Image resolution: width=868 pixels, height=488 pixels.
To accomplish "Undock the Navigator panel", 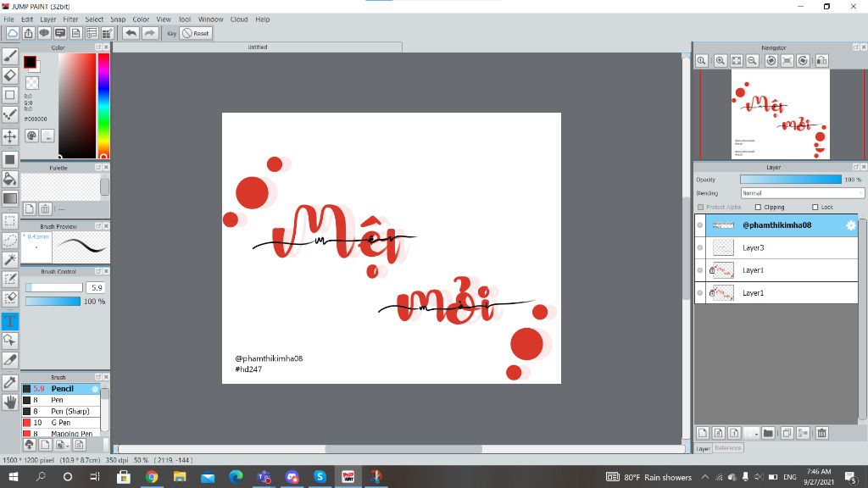I will pos(856,47).
